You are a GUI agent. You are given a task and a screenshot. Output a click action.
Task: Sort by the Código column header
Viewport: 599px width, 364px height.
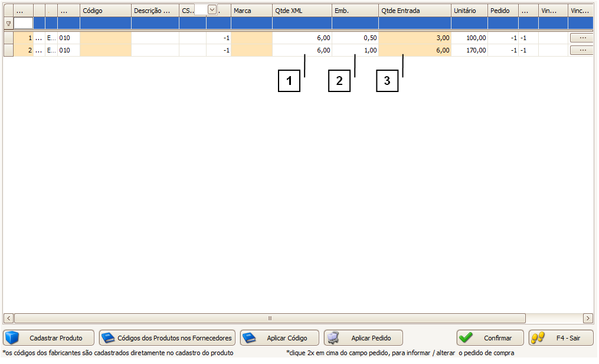click(105, 11)
